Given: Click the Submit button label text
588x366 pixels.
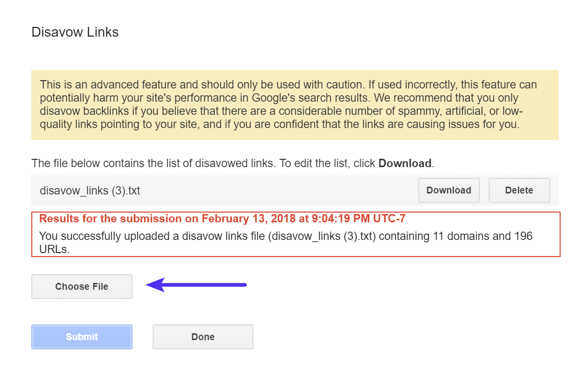Looking at the screenshot, I should point(82,337).
